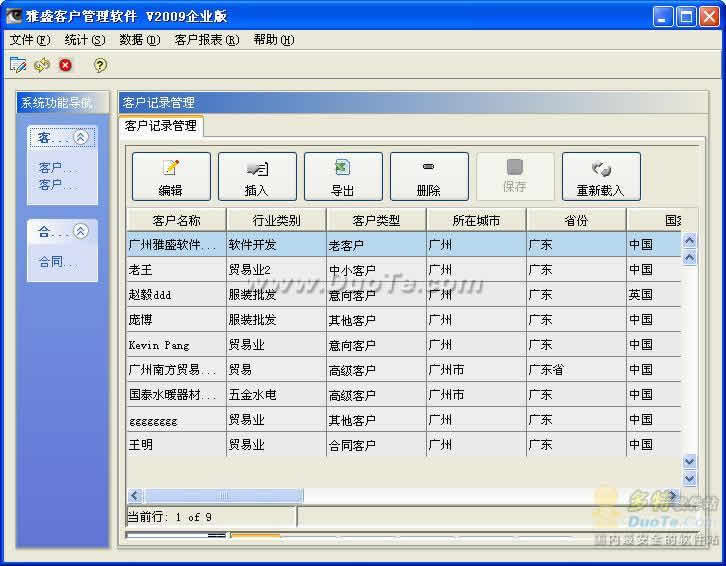The image size is (726, 566).
Task: Collapse the 合... sidebar group chevron
Action: 81,231
